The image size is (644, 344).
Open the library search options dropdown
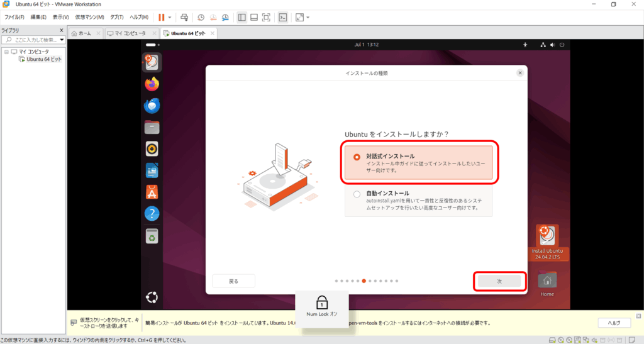[62, 40]
